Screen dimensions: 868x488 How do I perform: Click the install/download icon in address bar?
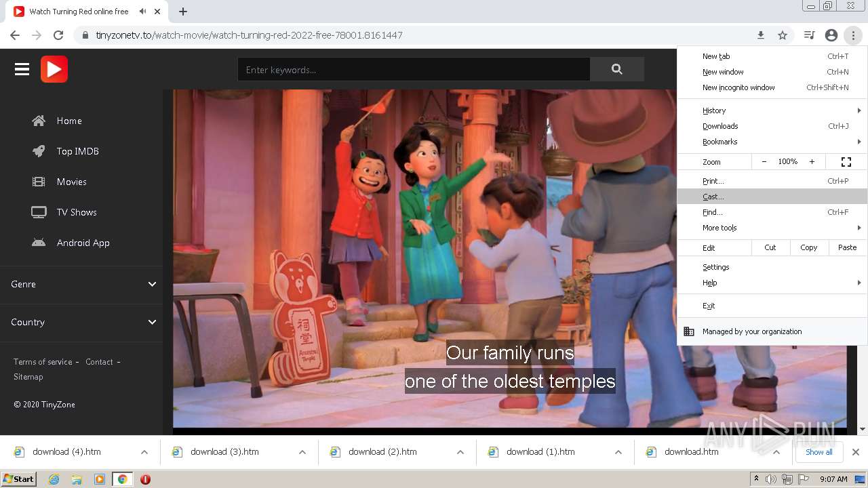[761, 35]
